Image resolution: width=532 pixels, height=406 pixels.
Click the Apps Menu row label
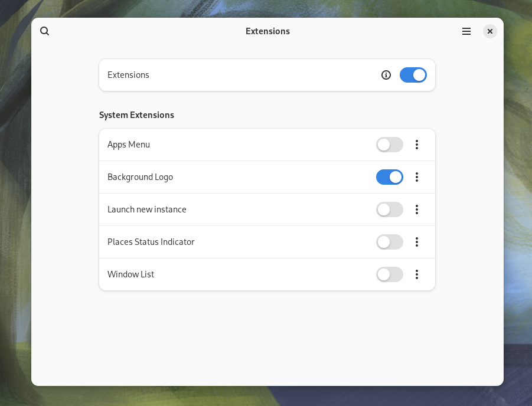[129, 145]
